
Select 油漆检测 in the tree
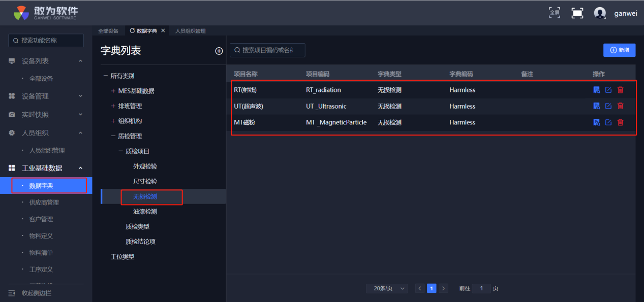coord(145,212)
